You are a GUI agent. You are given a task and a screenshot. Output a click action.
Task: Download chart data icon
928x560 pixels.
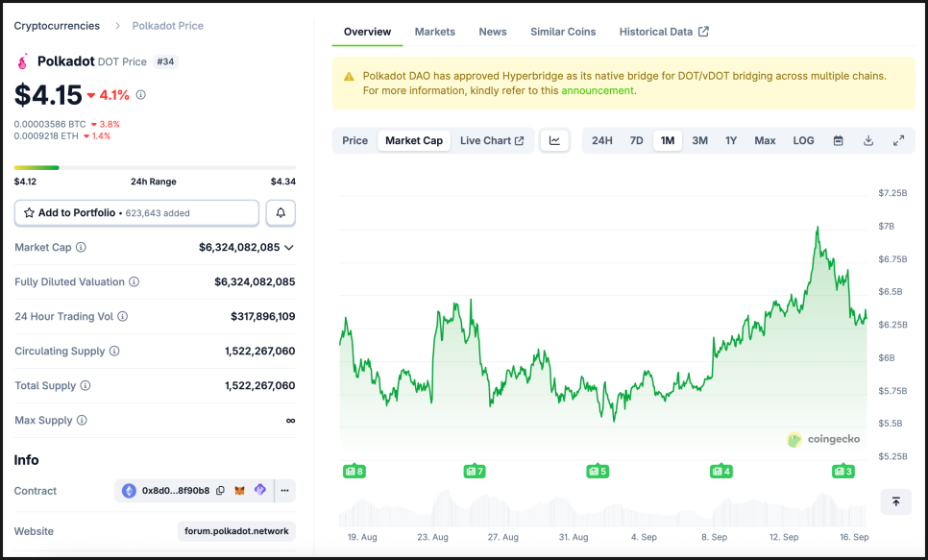[868, 140]
